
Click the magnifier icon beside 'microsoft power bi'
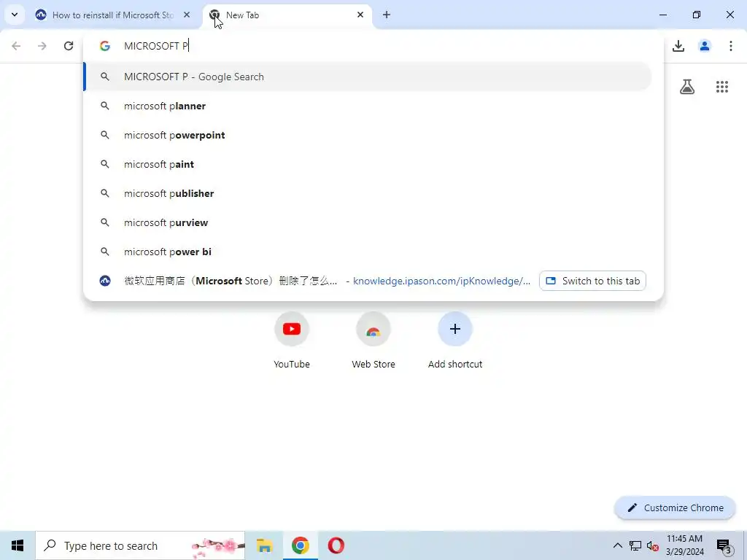coord(105,252)
